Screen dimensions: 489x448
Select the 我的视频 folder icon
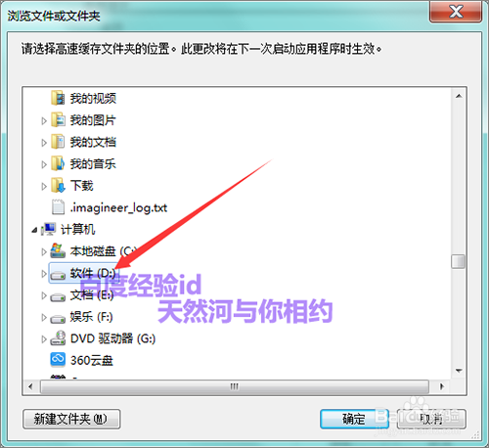[x=58, y=98]
